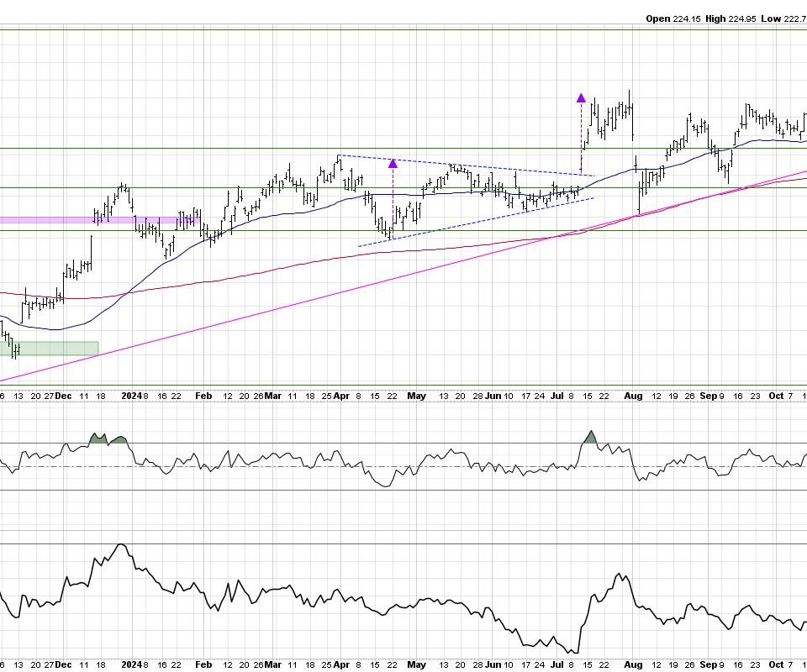
Task: Click the purple shaded horizontal zone
Action: coord(50,220)
